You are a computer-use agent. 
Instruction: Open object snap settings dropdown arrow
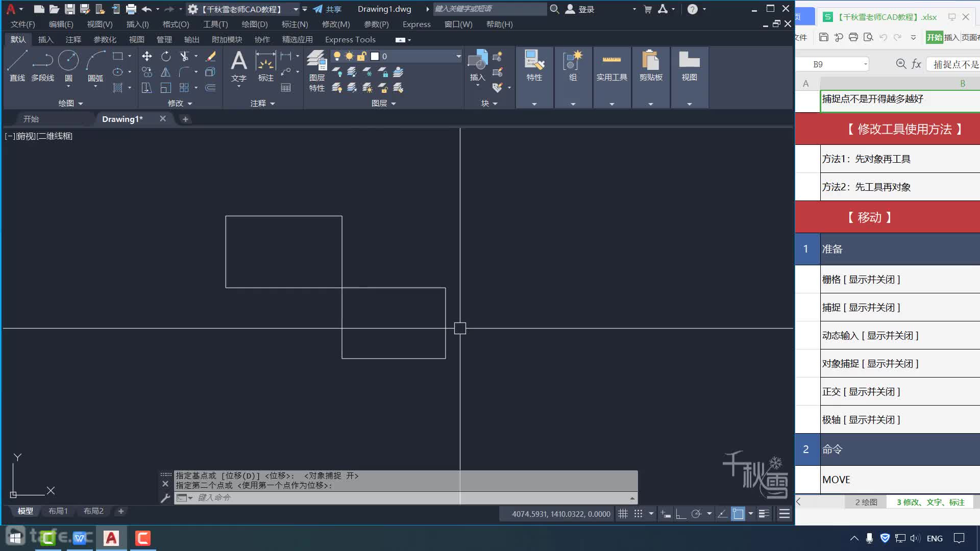pyautogui.click(x=750, y=514)
